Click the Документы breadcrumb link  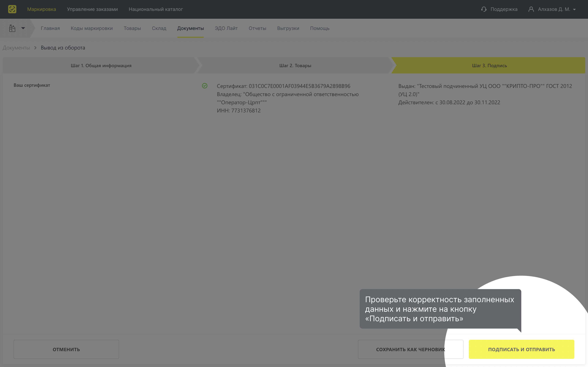click(x=16, y=48)
